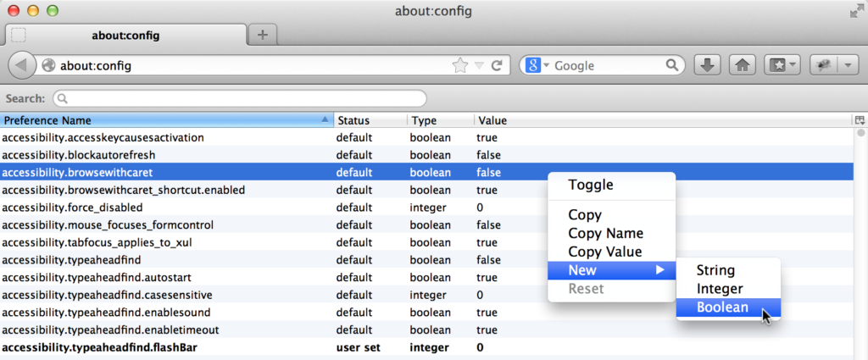Click the new tab plus button
The height and width of the screenshot is (360, 868).
tap(263, 35)
